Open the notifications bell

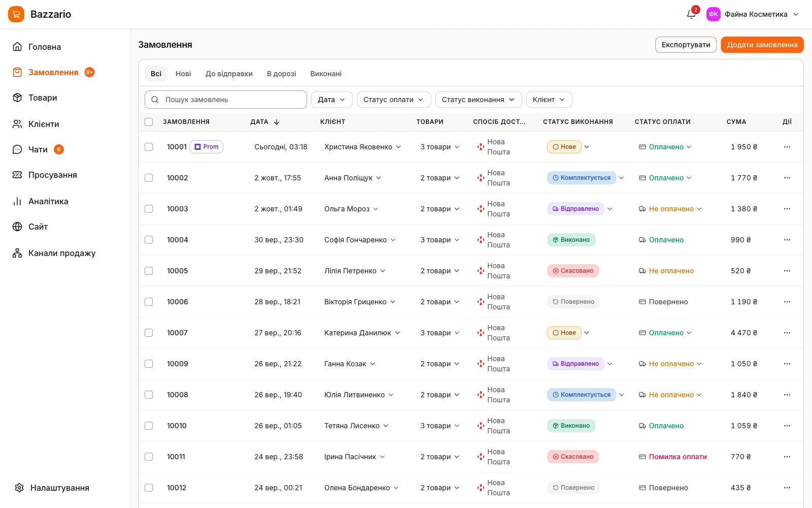click(x=691, y=14)
